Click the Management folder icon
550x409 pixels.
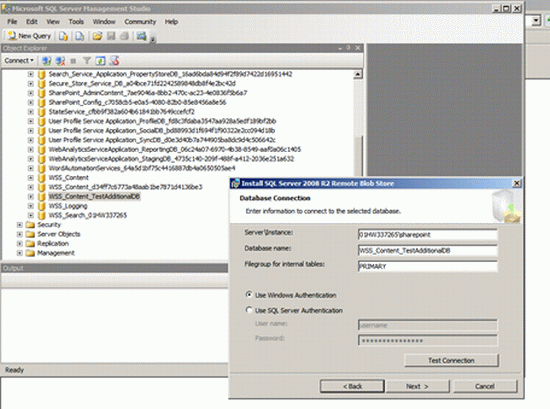(30, 253)
